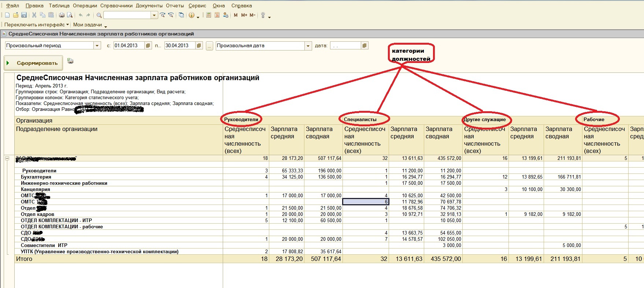Open the Отчеты menu
This screenshot has width=644, height=288.
pos(175,5)
